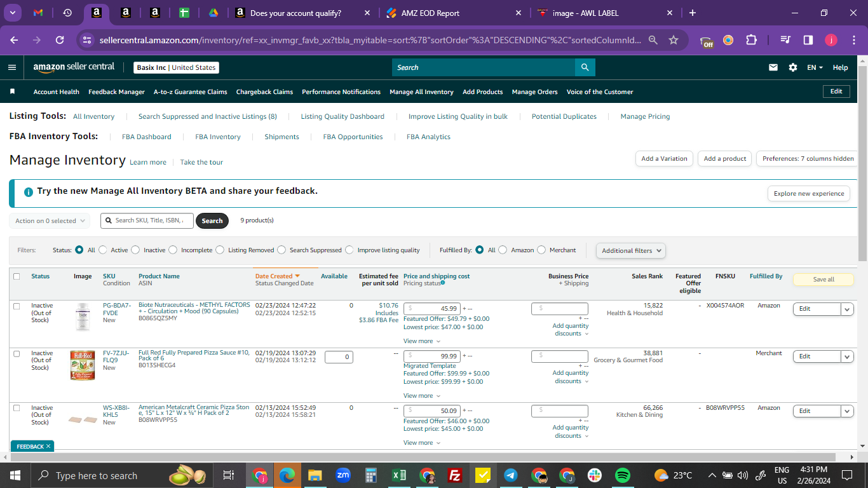View site information icon in address bar

coord(87,40)
